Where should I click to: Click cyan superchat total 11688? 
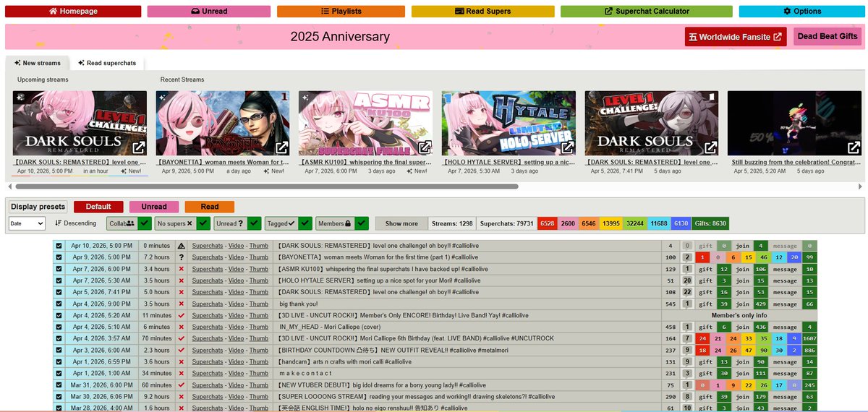click(x=658, y=223)
